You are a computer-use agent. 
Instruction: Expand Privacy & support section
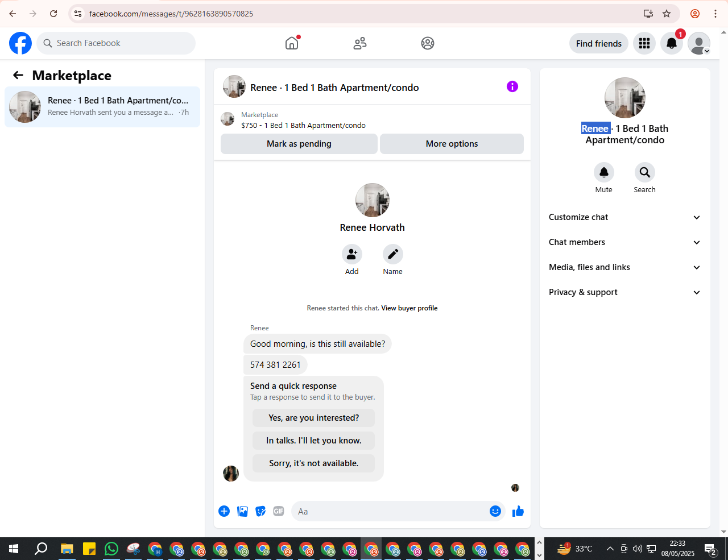(x=624, y=292)
